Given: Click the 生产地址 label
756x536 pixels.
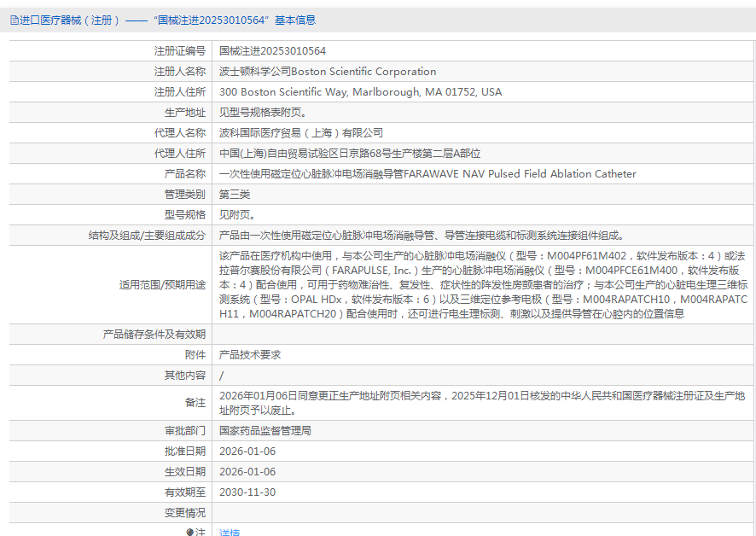Looking at the screenshot, I should point(185,113).
